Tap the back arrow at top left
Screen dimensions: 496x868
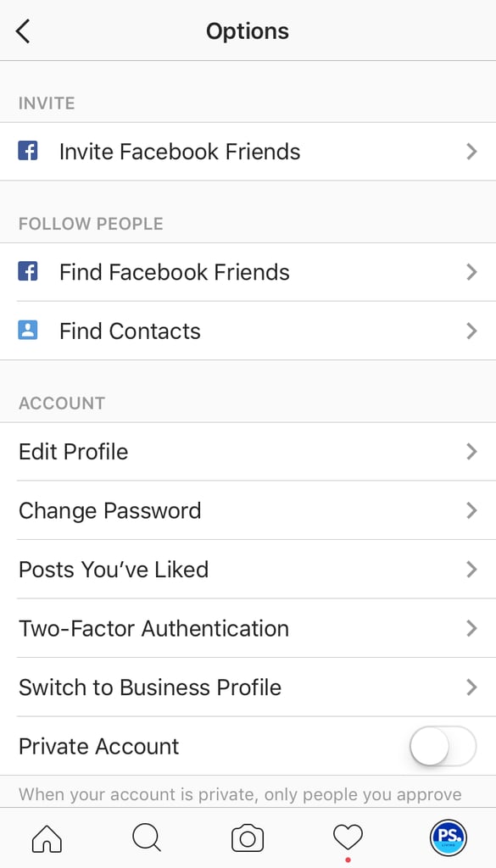click(23, 31)
